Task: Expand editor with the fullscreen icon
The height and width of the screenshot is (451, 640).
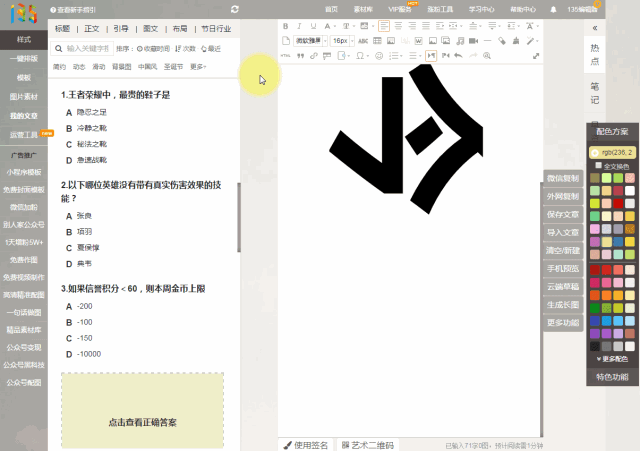Action: [536, 56]
